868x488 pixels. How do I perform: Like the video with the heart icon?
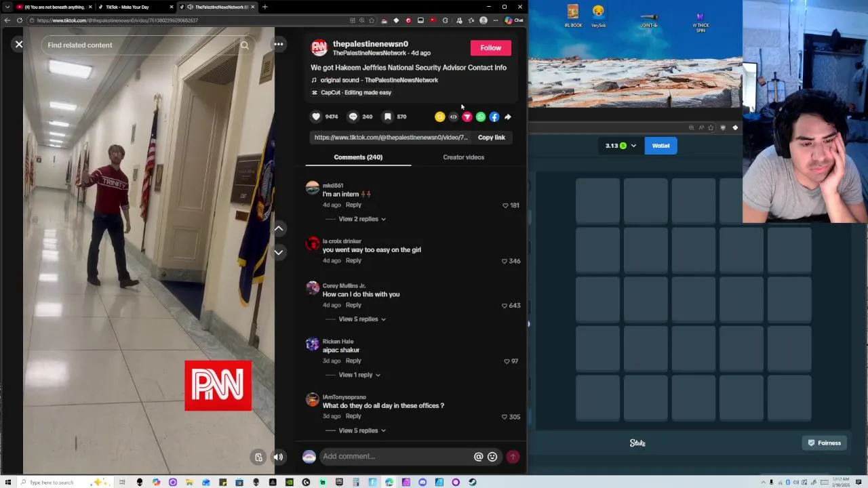tap(316, 117)
